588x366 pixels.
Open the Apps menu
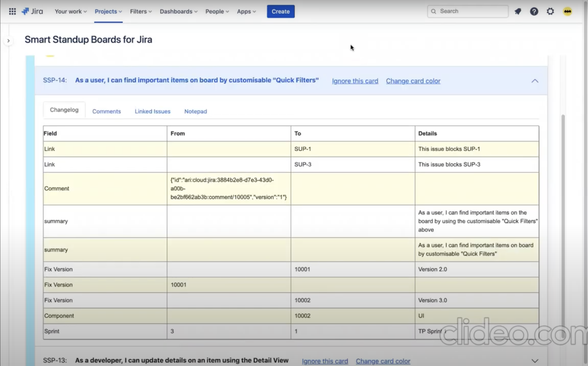[x=246, y=11]
